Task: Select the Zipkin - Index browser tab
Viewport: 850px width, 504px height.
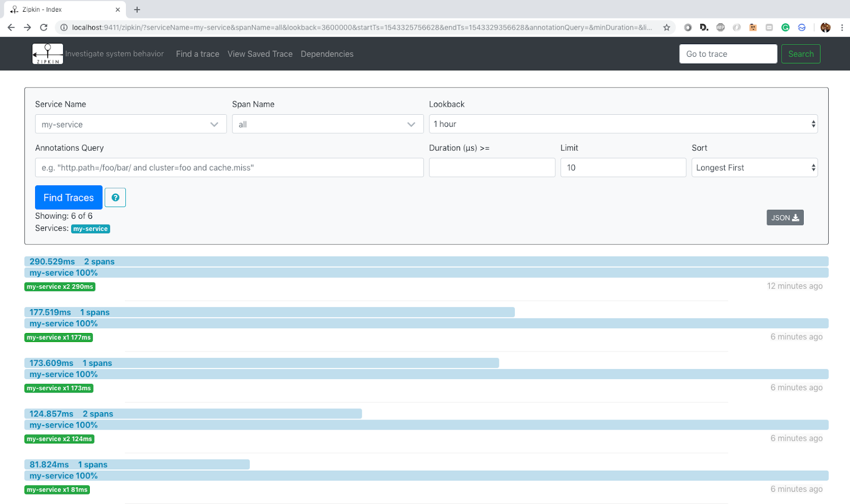Action: [x=64, y=9]
